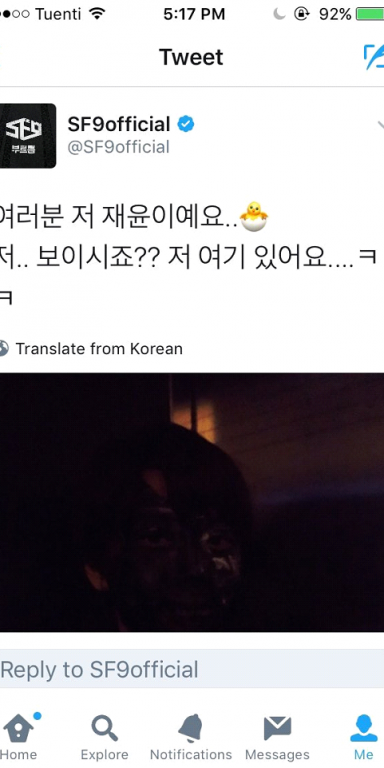Open the Notifications bell tab
Screen dimensions: 384x768
(x=191, y=737)
